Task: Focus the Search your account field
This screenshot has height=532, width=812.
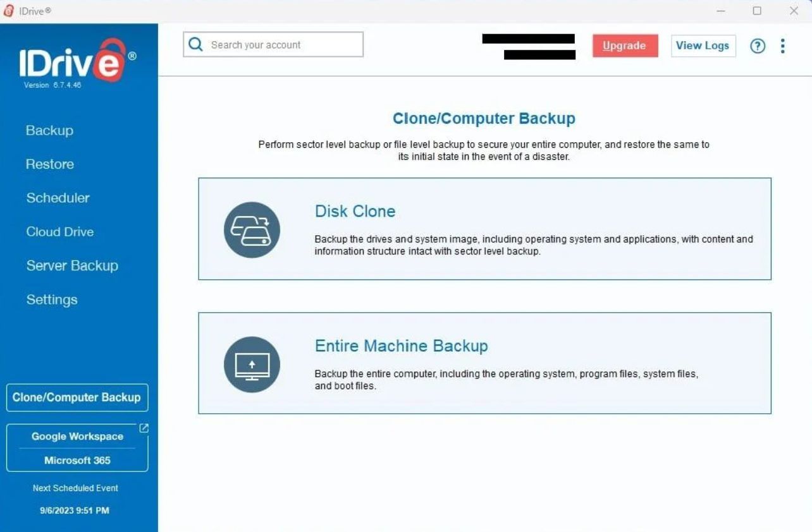Action: (273, 45)
